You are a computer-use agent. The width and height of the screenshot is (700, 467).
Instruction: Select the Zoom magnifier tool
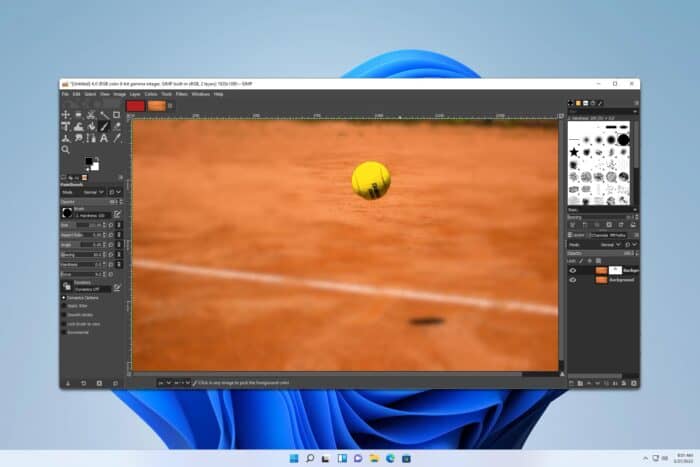[66, 150]
